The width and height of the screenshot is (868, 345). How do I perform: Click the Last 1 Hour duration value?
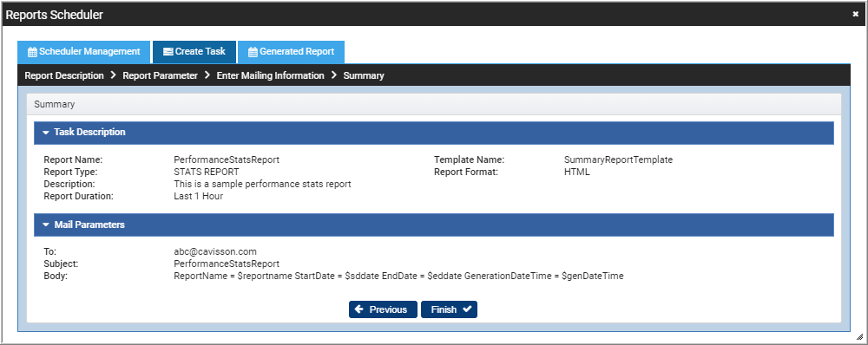click(198, 196)
